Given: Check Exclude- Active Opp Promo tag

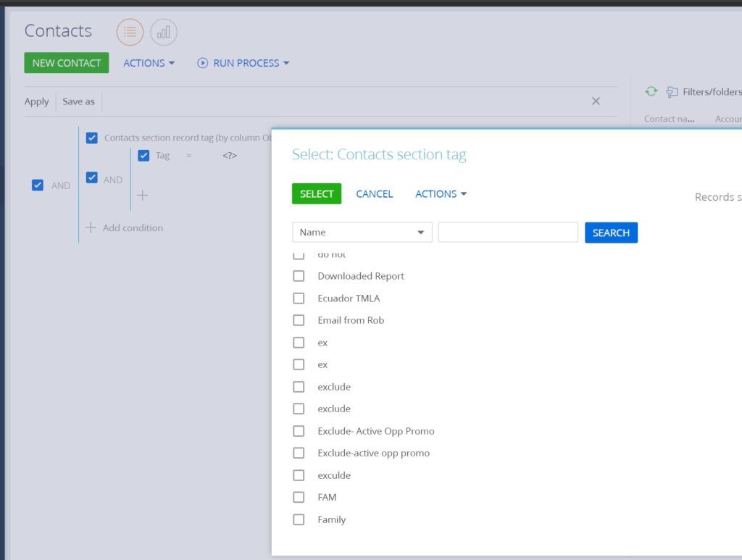Looking at the screenshot, I should [x=299, y=431].
